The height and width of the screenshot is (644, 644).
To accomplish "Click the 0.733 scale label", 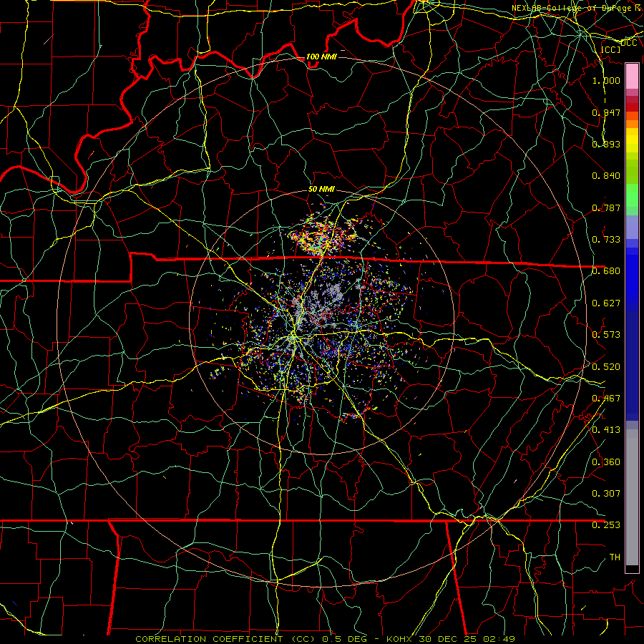I will (x=606, y=240).
